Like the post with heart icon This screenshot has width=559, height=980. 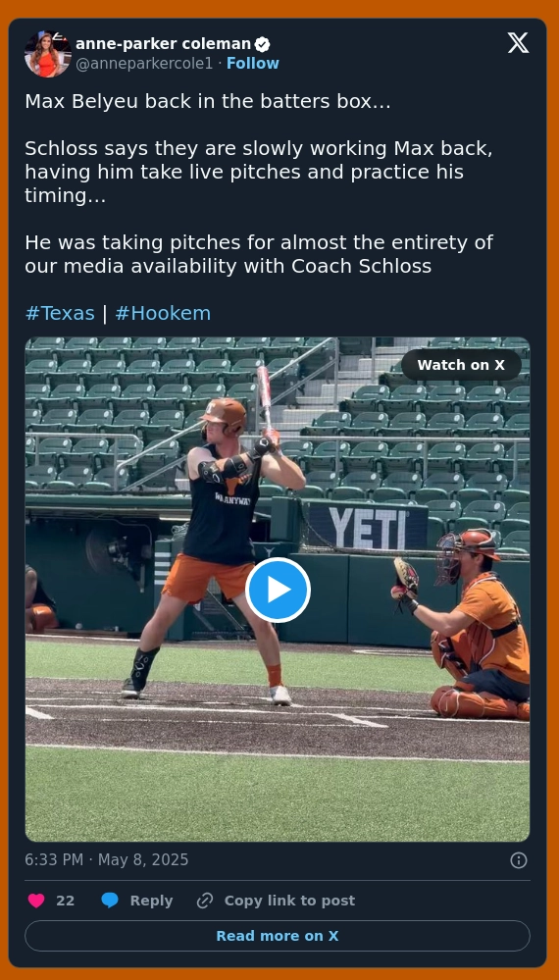click(36, 901)
